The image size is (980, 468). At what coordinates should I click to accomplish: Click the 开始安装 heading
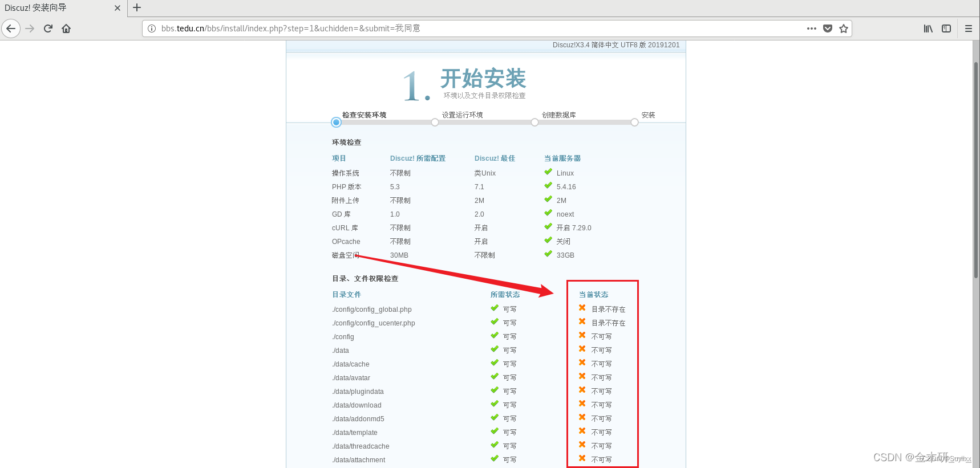point(483,79)
